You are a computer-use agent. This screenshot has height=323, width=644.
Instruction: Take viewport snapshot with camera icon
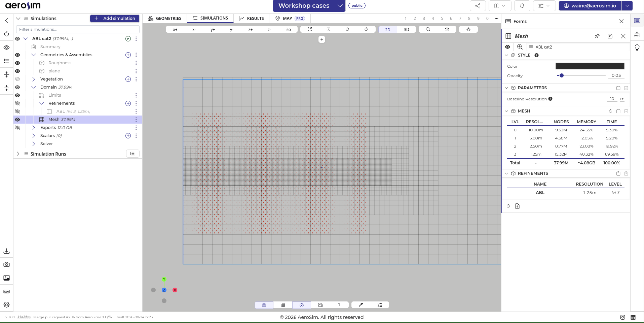[447, 30]
